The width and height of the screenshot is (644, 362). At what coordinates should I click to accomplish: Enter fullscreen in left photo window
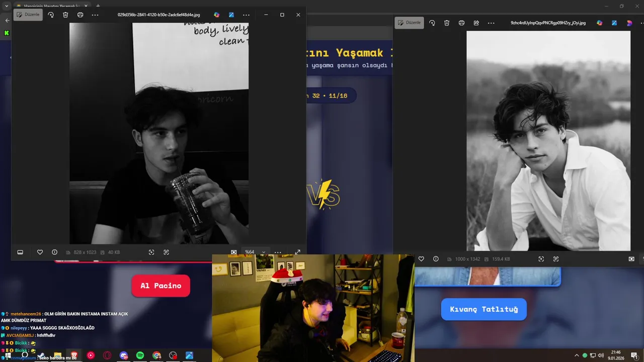(x=297, y=252)
